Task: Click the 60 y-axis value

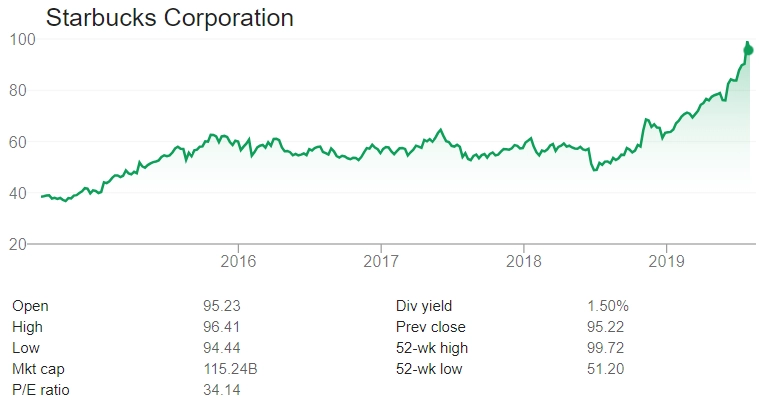Action: point(18,142)
